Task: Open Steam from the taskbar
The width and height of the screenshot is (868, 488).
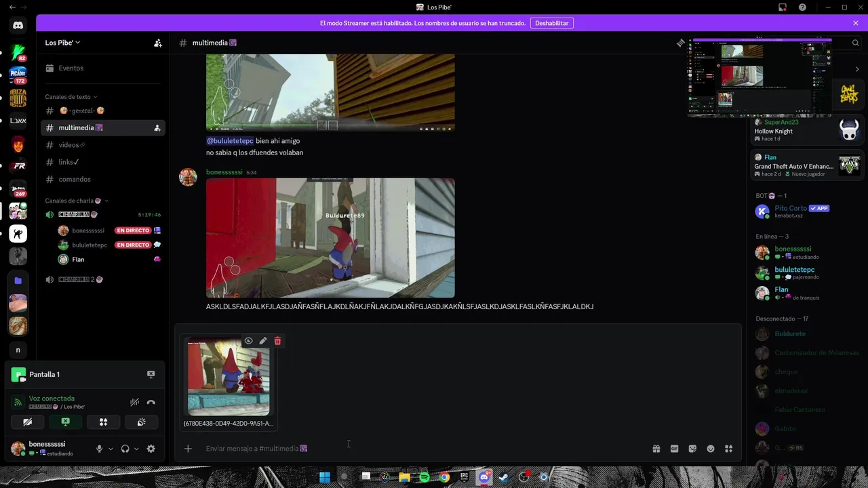Action: [x=504, y=477]
